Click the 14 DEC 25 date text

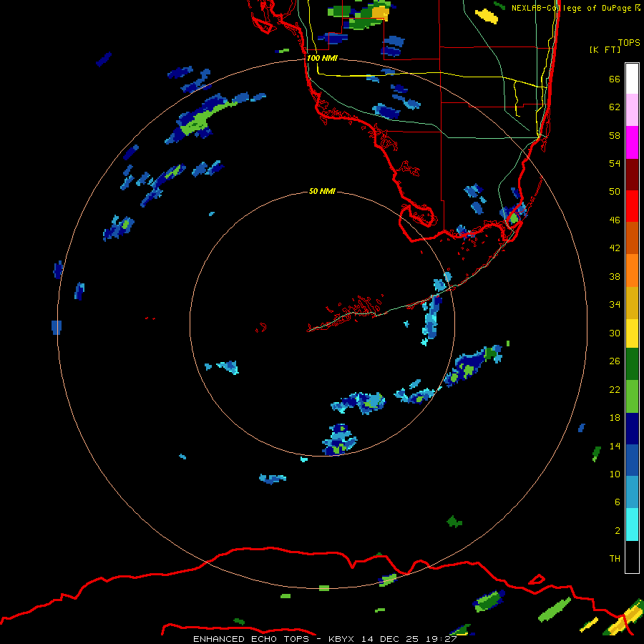click(390, 639)
